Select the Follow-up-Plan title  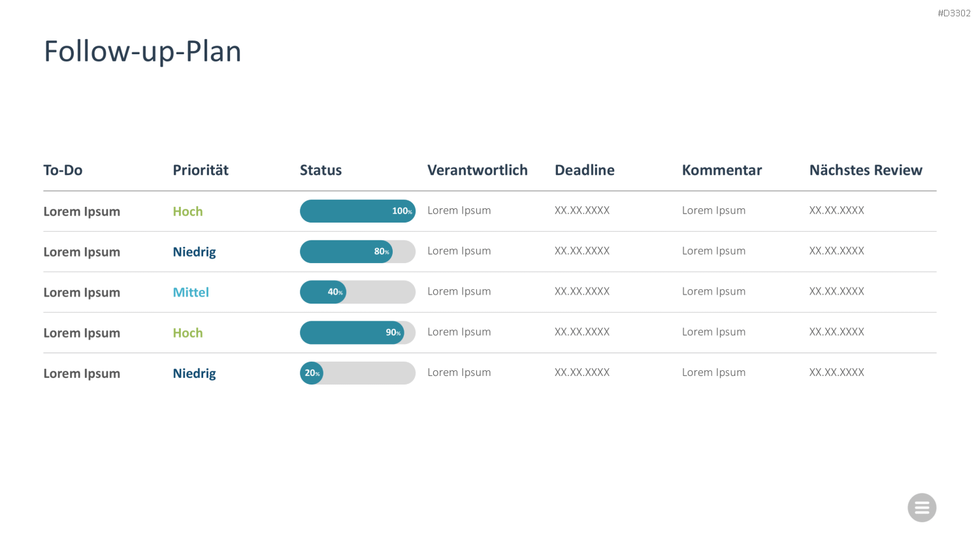click(142, 52)
